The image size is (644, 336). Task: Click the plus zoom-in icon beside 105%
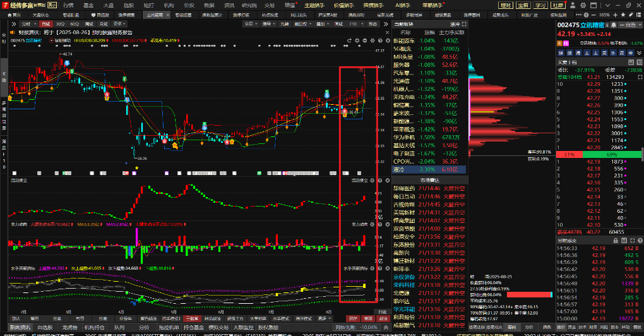click(x=615, y=15)
